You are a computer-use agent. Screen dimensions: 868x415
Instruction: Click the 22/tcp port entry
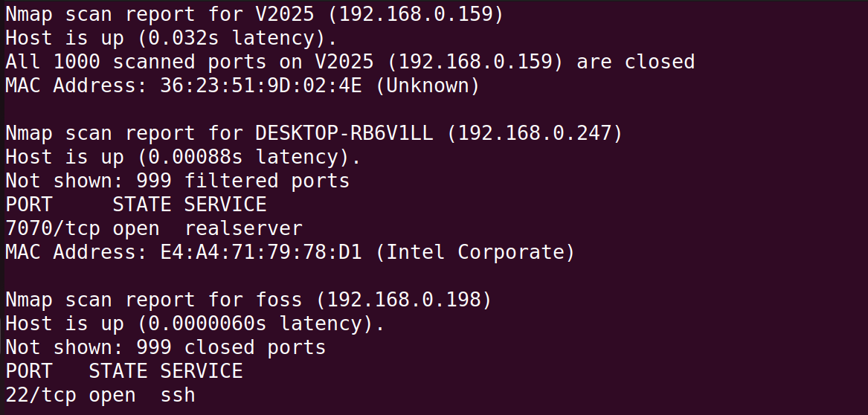pyautogui.click(x=42, y=395)
